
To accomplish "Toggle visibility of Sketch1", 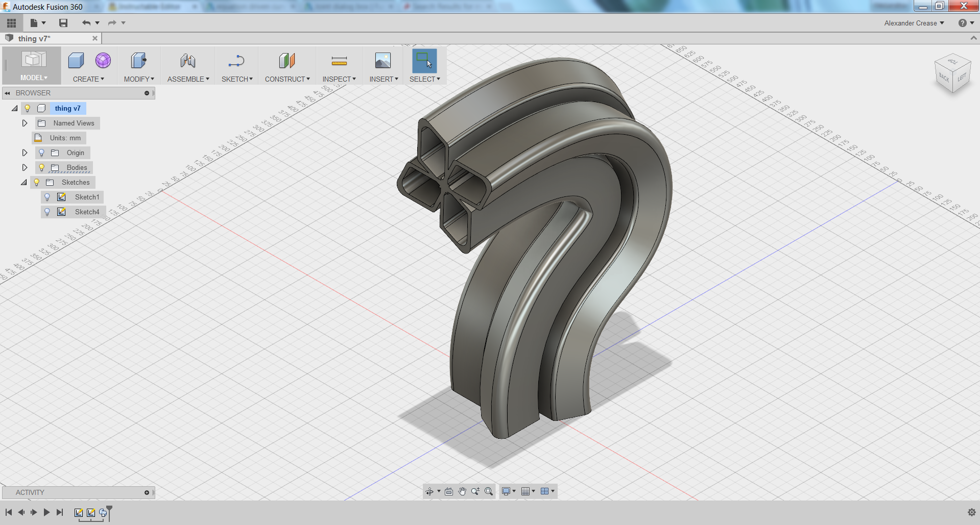I will click(x=47, y=197).
